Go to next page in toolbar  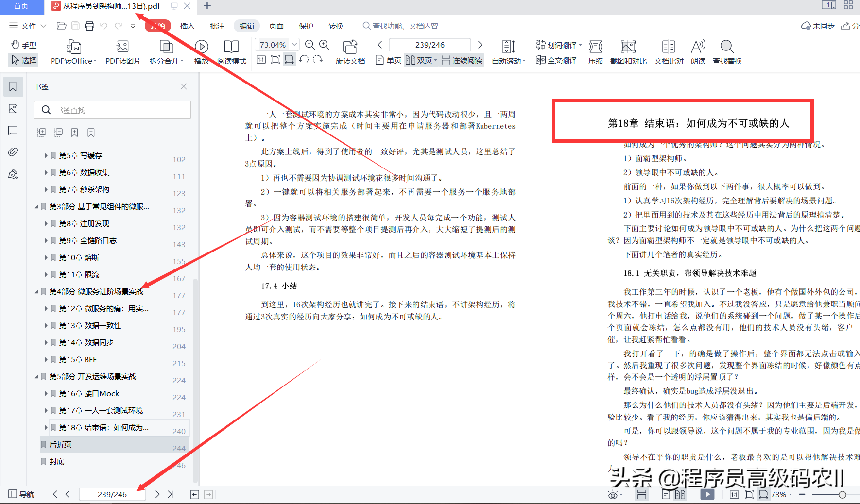tap(480, 45)
